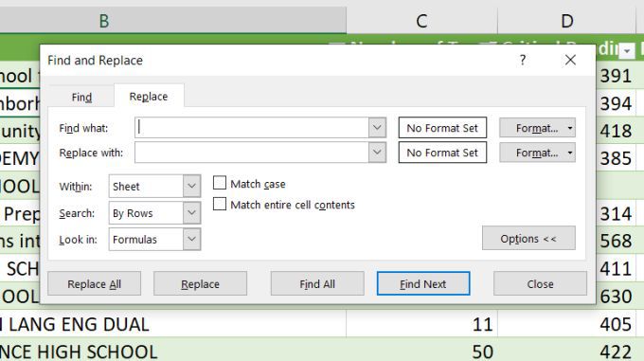Expand the Within dropdown showing Sheet
Image resolution: width=644 pixels, height=361 pixels.
(192, 186)
